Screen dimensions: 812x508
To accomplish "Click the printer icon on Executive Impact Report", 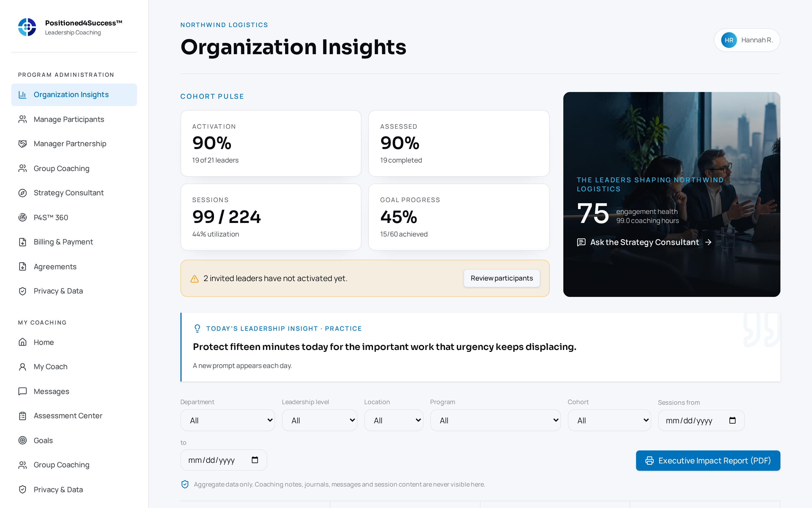I will (x=650, y=461).
